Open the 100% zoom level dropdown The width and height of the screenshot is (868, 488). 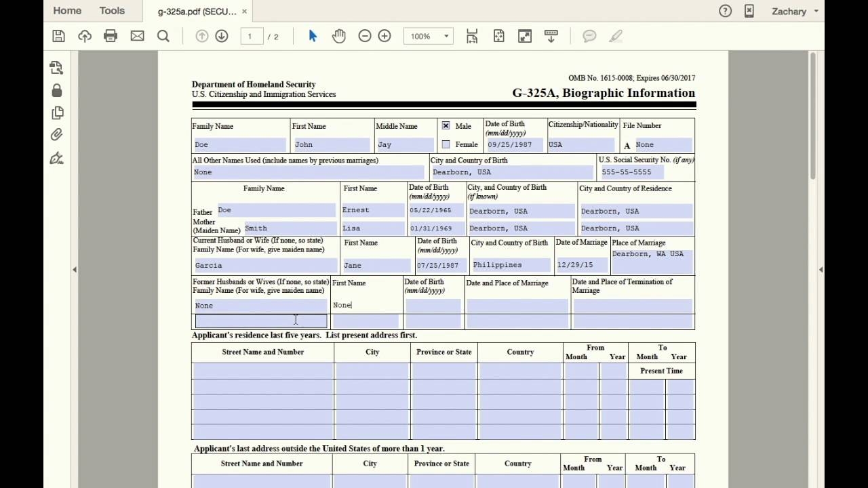(x=428, y=36)
